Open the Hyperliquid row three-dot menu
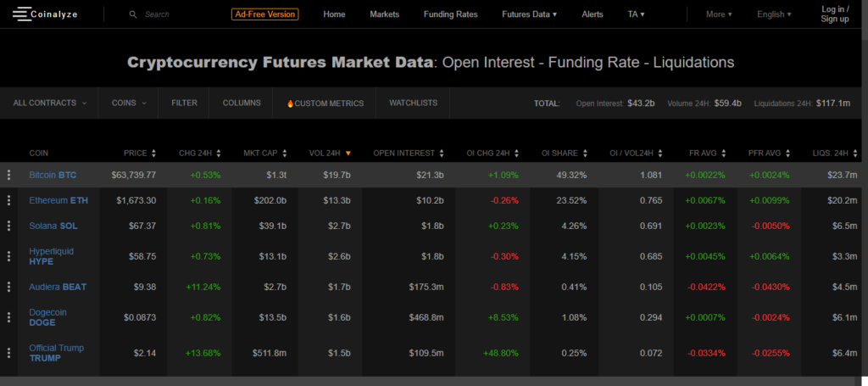 tap(8, 256)
